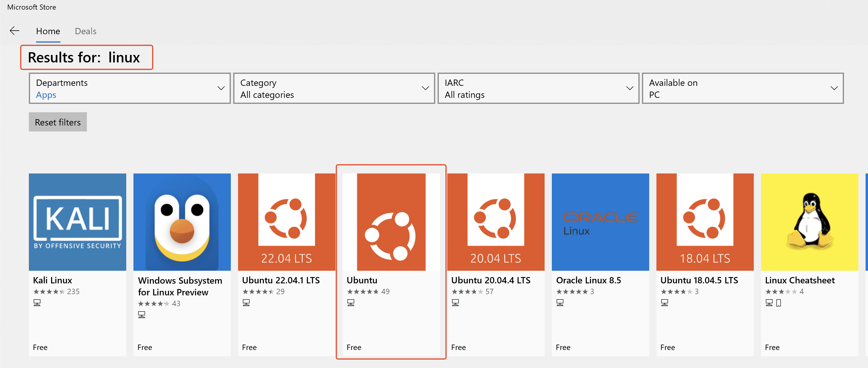Click the Ubuntu star rating 49
868x368 pixels.
coord(368,292)
